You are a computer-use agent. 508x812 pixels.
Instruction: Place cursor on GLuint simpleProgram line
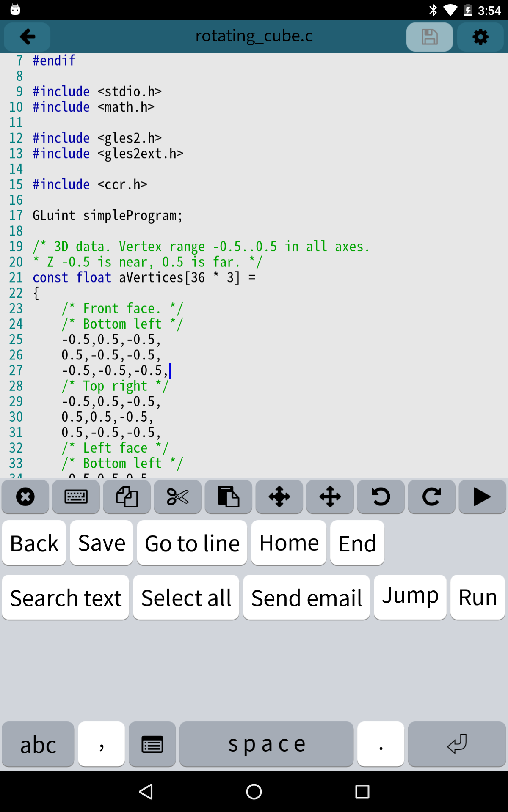(x=108, y=216)
